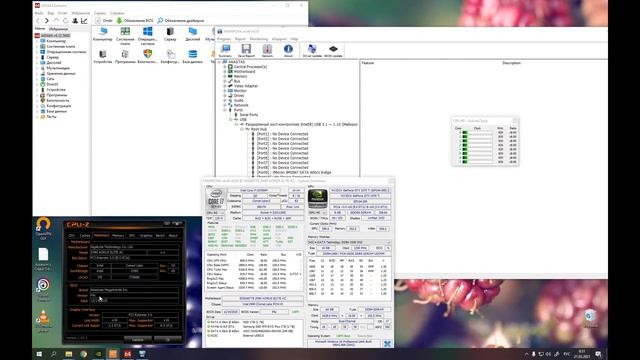Image resolution: width=640 pixels, height=360 pixels.
Task: Open Безопасность shield icon in AIDA64 pane
Action: [147, 57]
